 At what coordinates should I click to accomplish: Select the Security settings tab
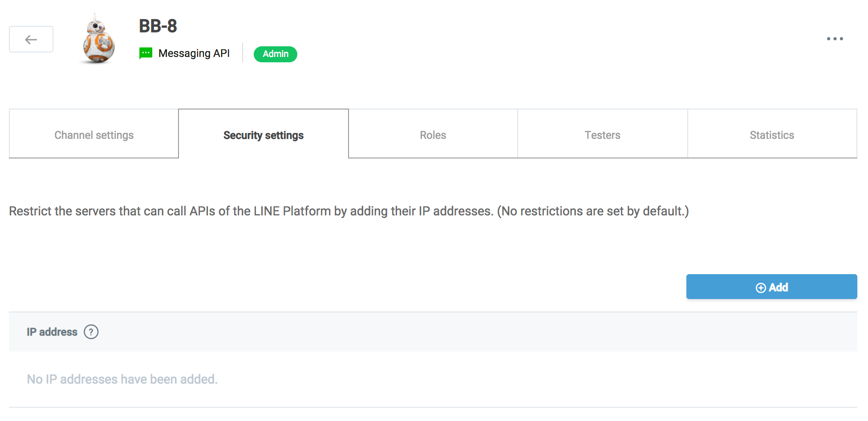pyautogui.click(x=264, y=134)
